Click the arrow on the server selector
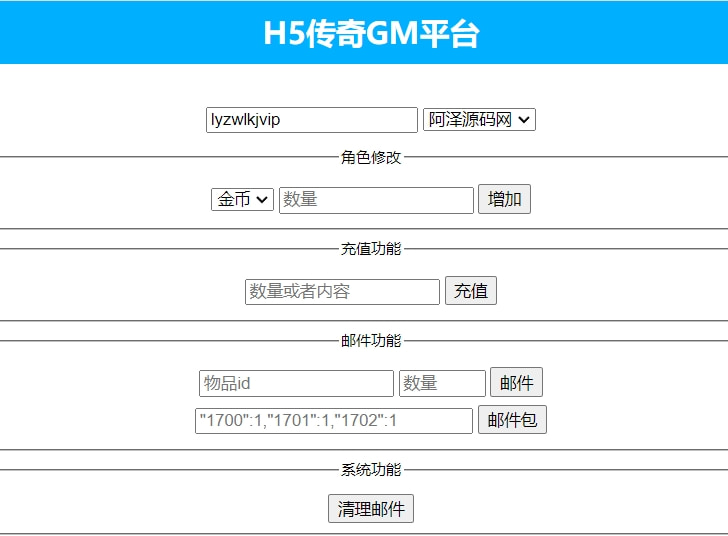Image resolution: width=728 pixels, height=536 pixels. coord(525,120)
